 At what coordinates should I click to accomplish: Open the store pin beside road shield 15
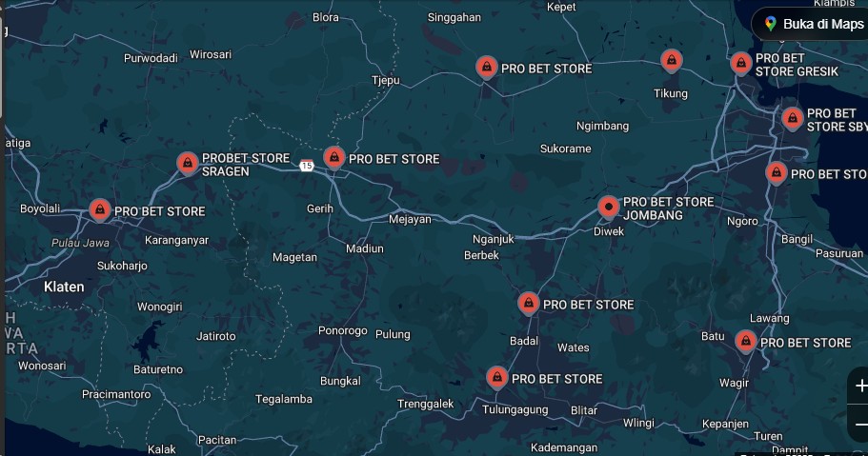(x=333, y=157)
